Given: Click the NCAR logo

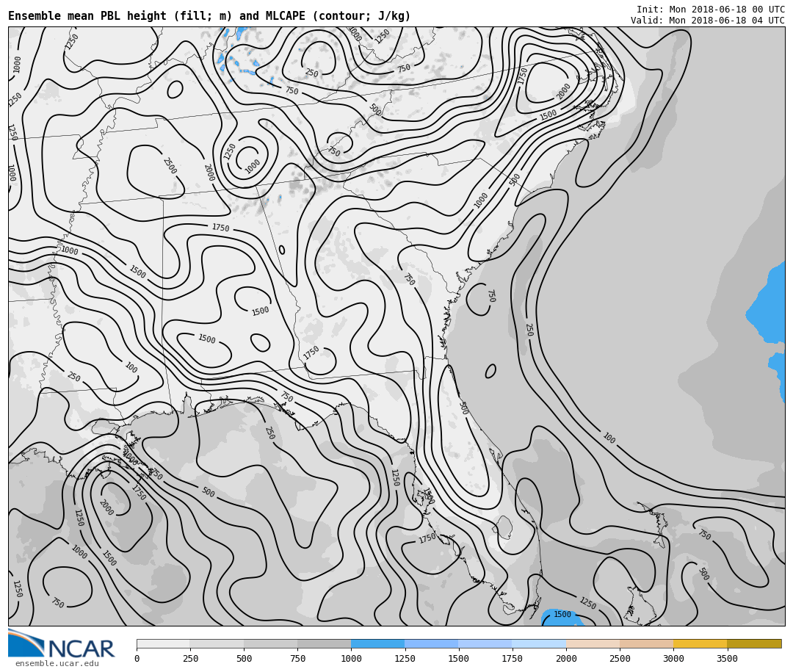Looking at the screenshot, I should pyautogui.click(x=62, y=644).
